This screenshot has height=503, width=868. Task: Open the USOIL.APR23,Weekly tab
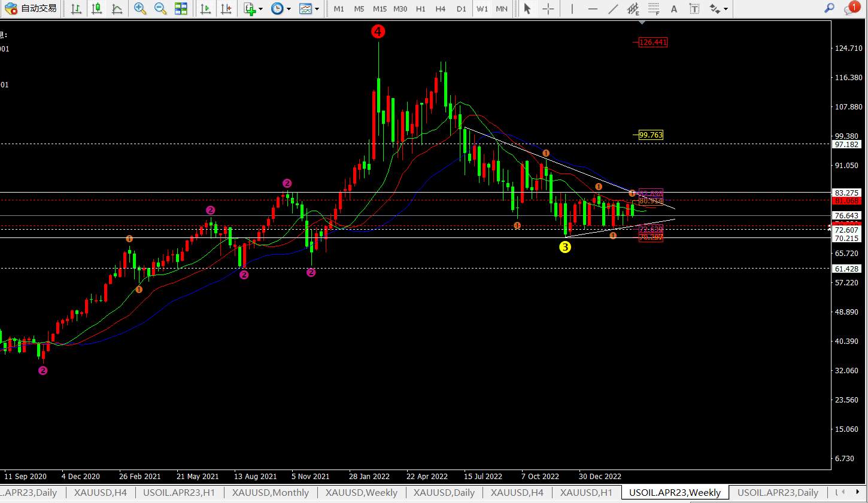click(x=675, y=493)
